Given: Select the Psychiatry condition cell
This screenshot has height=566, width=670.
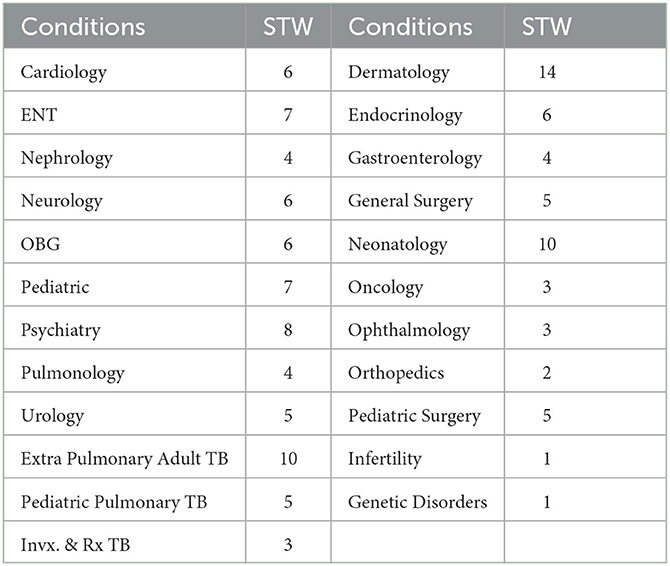Looking at the screenshot, I should 124,328.
